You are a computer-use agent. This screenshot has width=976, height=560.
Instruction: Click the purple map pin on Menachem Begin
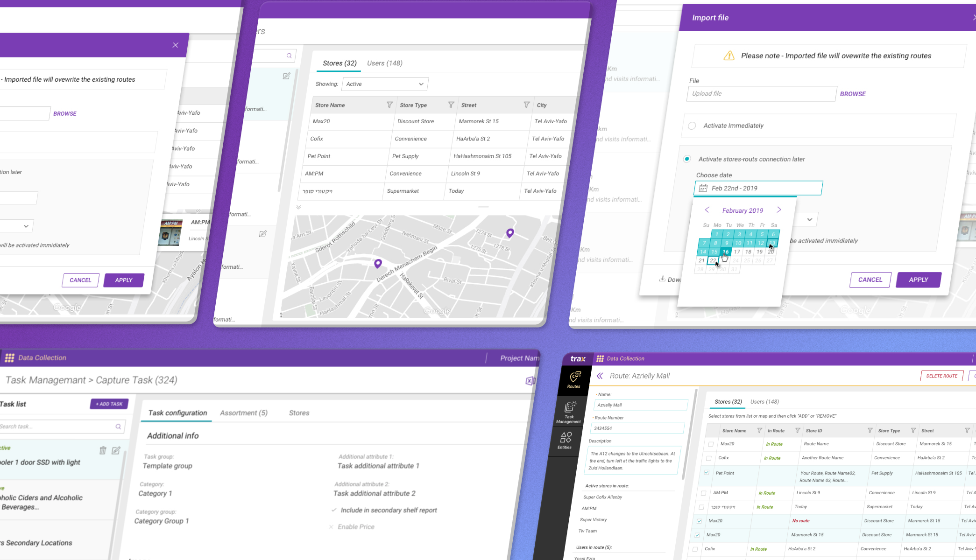tap(378, 264)
